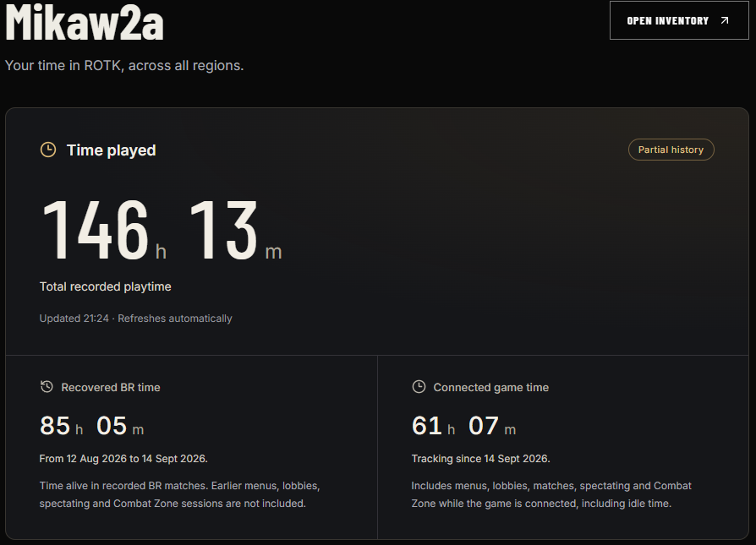756x545 pixels.
Task: Click the Time played heading
Action: pyautogui.click(x=112, y=150)
